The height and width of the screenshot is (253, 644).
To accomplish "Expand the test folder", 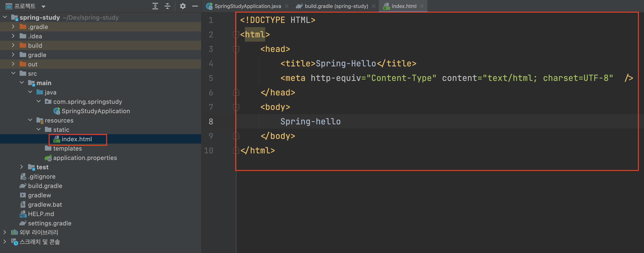I will click(x=22, y=167).
